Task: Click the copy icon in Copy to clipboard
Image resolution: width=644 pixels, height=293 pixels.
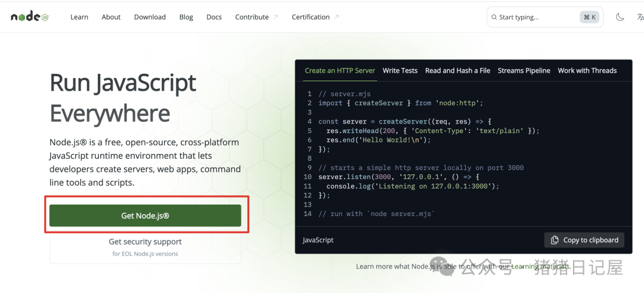Action: point(555,240)
